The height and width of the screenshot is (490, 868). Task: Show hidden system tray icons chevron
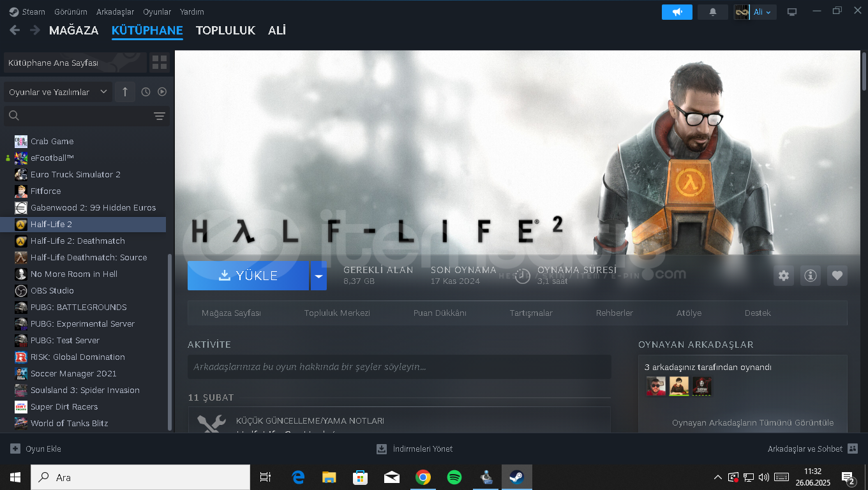click(x=718, y=477)
